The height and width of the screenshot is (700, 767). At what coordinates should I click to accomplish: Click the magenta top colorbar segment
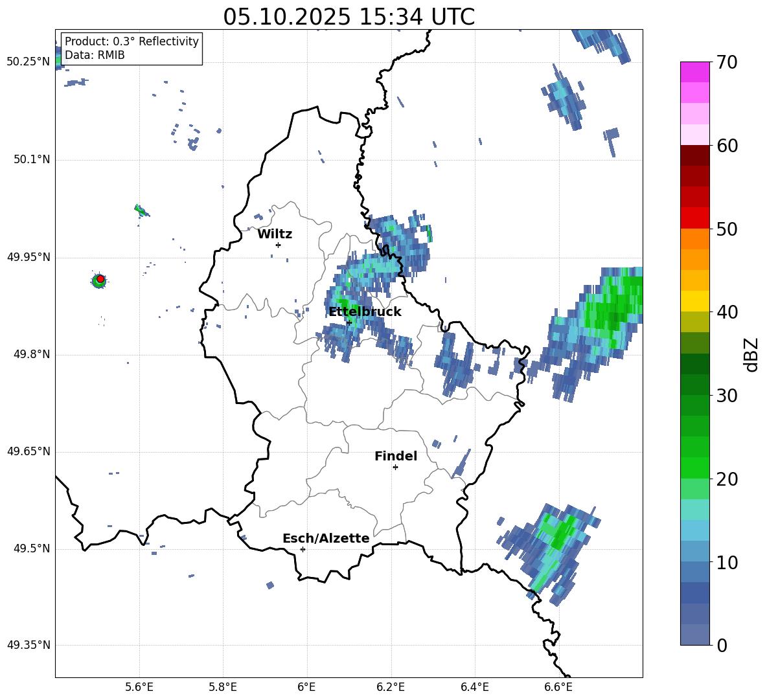pyautogui.click(x=694, y=72)
